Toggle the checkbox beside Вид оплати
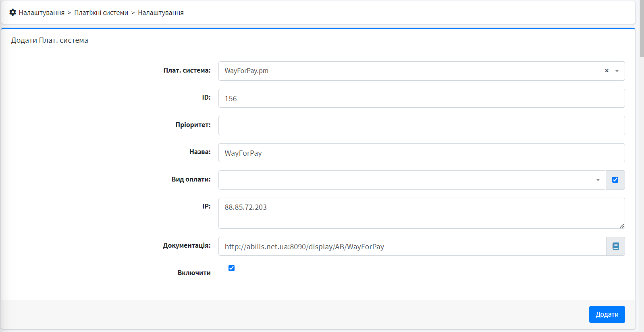644x332 pixels. coord(615,180)
